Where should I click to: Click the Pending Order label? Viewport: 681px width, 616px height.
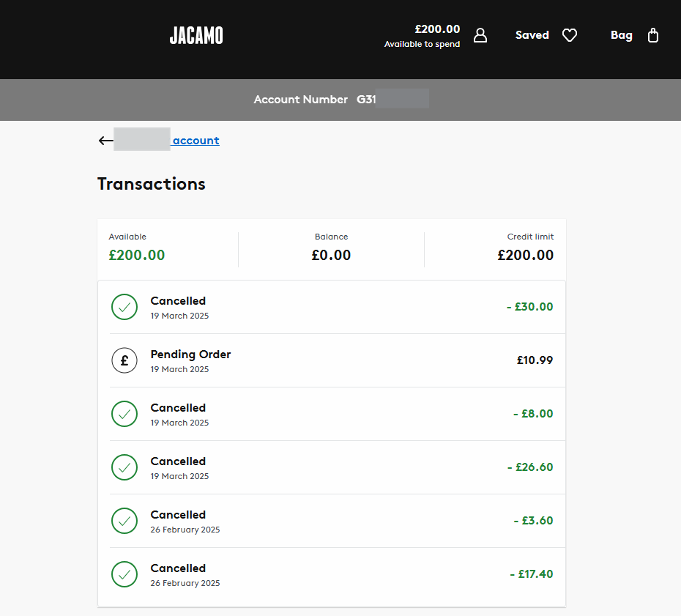[190, 355]
